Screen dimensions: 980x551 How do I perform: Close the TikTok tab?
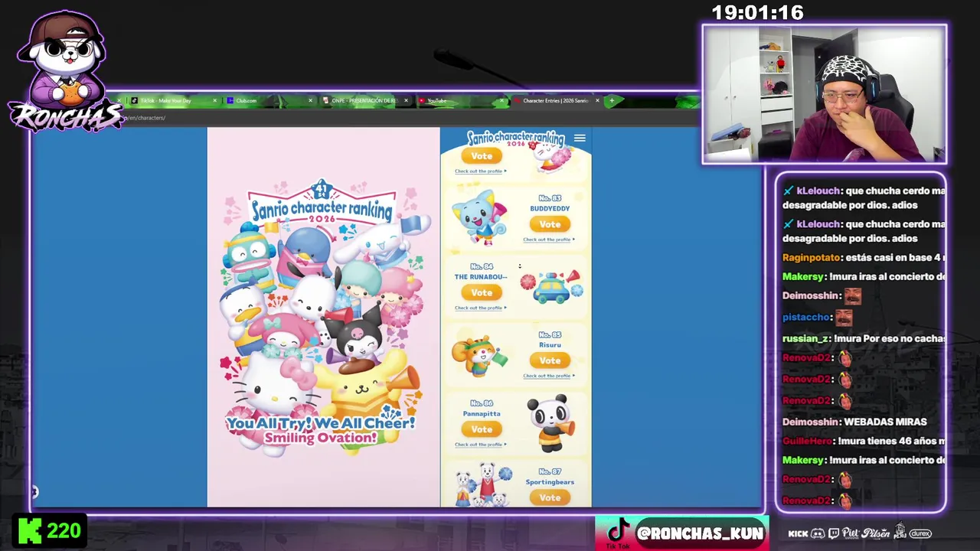tap(214, 100)
